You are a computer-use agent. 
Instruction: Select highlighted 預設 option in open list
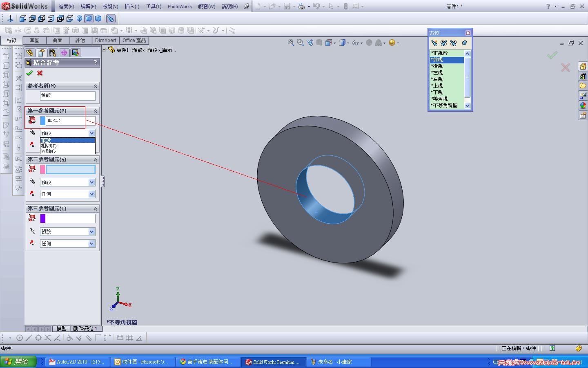coord(68,140)
